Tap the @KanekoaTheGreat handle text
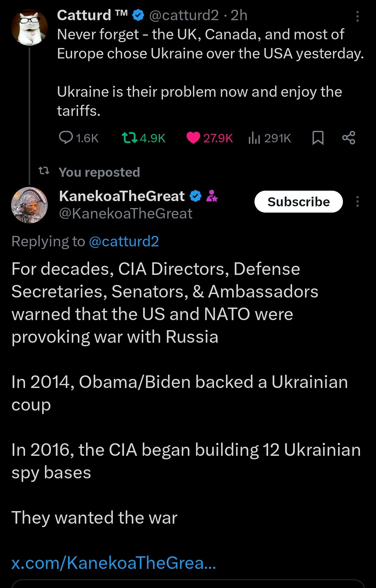The width and height of the screenshot is (376, 588). (126, 214)
